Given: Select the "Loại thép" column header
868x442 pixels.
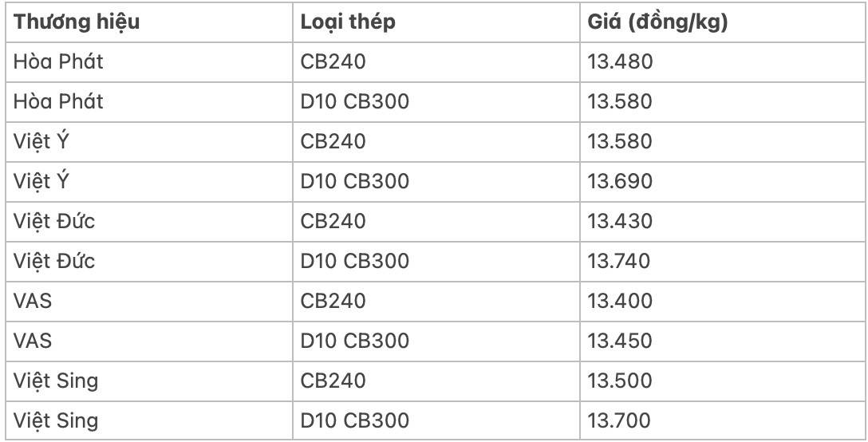Looking at the screenshot, I should 348,22.
